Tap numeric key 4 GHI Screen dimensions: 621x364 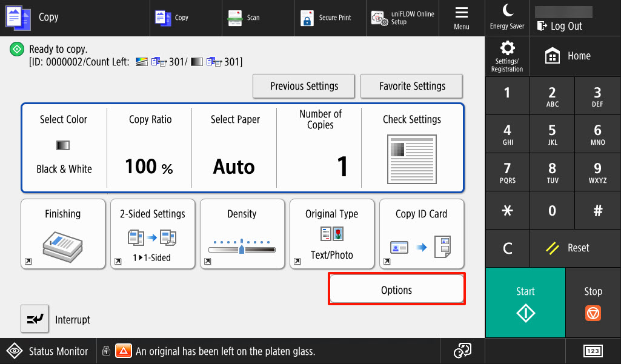point(507,134)
